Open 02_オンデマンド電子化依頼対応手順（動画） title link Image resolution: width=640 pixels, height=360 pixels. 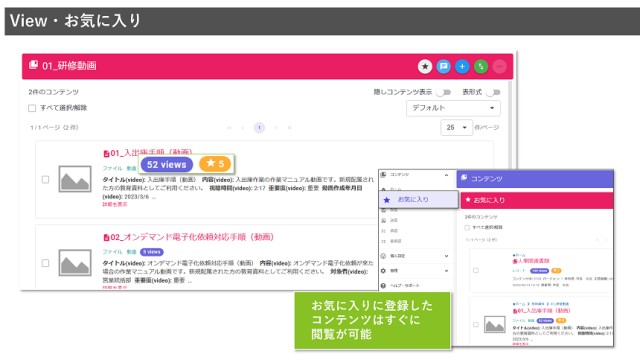point(192,237)
